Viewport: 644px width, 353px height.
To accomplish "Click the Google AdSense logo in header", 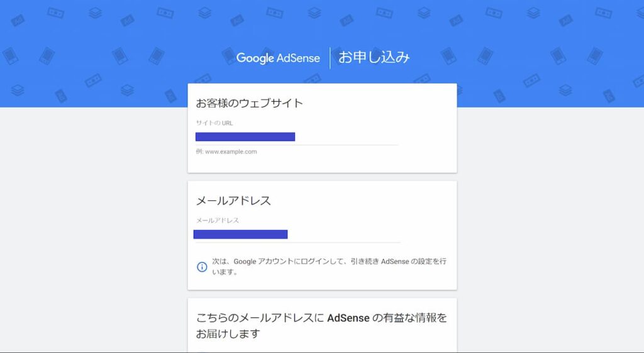I will (x=278, y=58).
